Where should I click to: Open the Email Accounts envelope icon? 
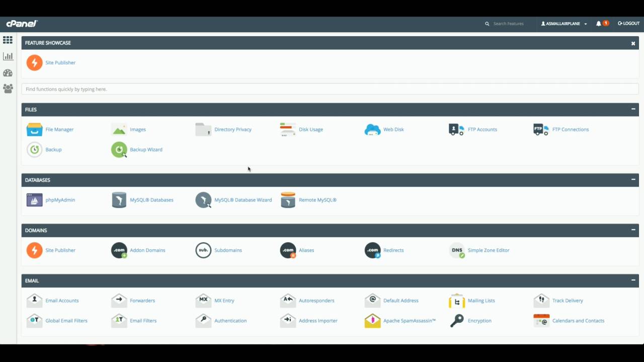click(x=34, y=300)
